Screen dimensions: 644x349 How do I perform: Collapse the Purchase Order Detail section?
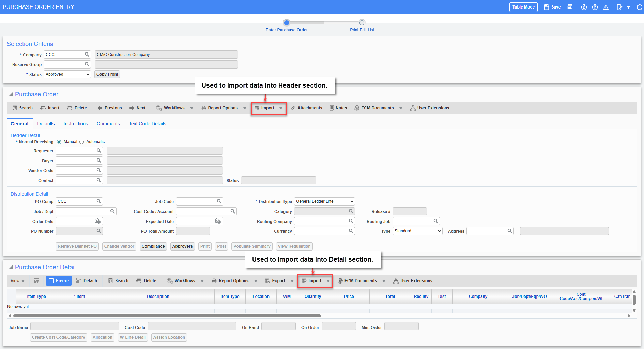click(11, 267)
